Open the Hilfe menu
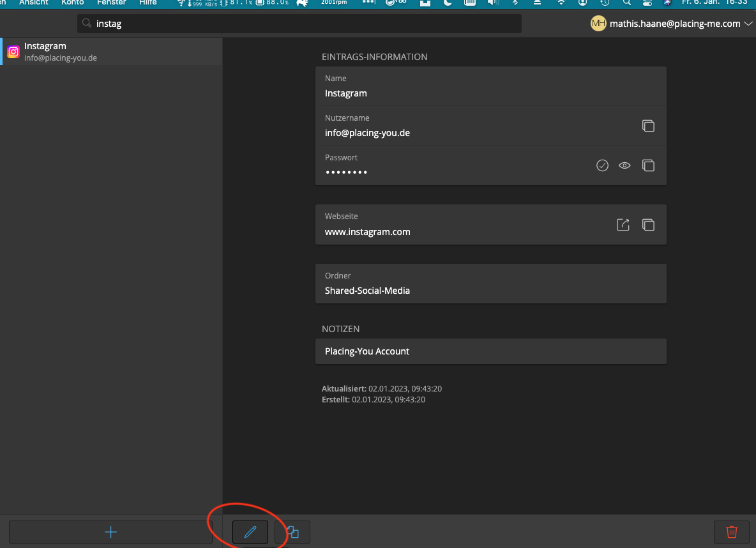The height and width of the screenshot is (548, 756). [x=147, y=3]
